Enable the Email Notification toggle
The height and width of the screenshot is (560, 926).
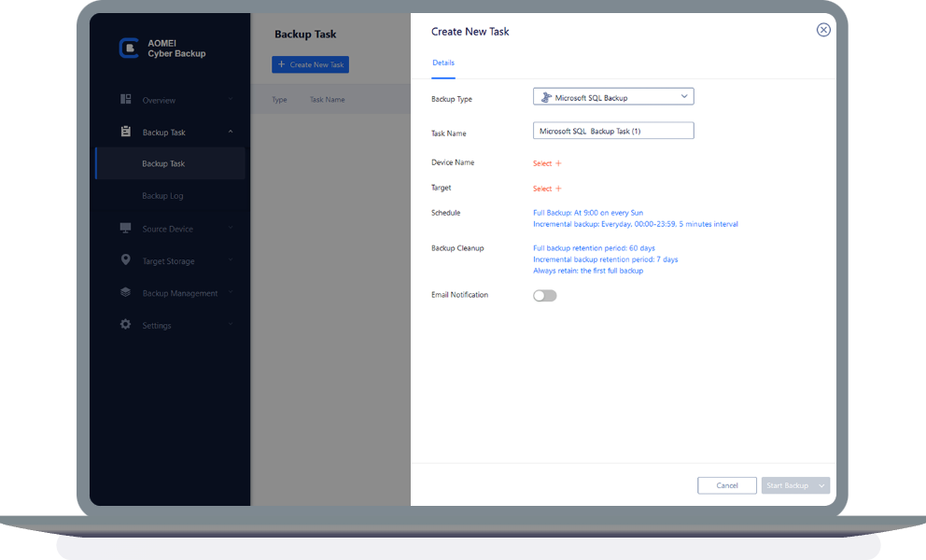point(544,296)
